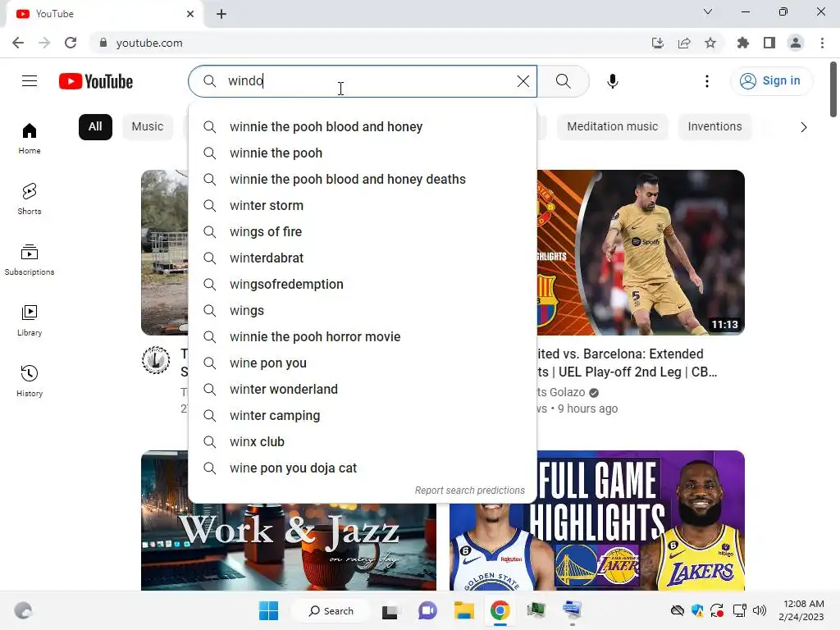Click Chrome icon in taskbar
This screenshot has width=840, height=630.
(x=500, y=610)
